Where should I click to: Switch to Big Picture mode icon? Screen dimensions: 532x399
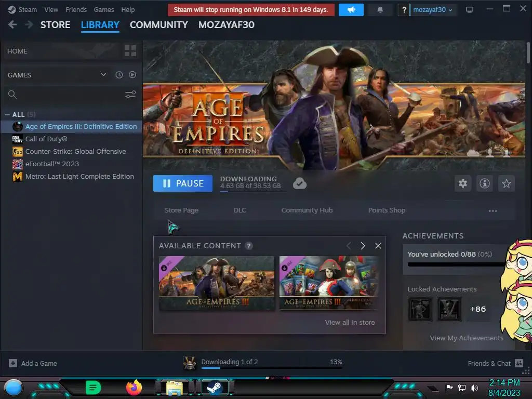(x=469, y=10)
